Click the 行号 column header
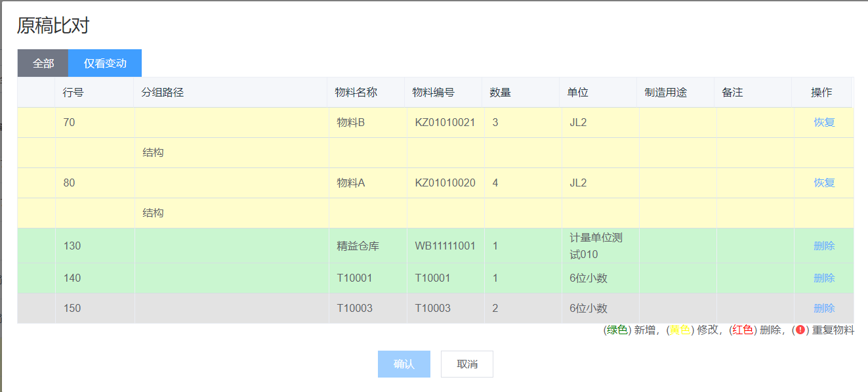Viewport: 868px width, 392px height. pos(73,93)
